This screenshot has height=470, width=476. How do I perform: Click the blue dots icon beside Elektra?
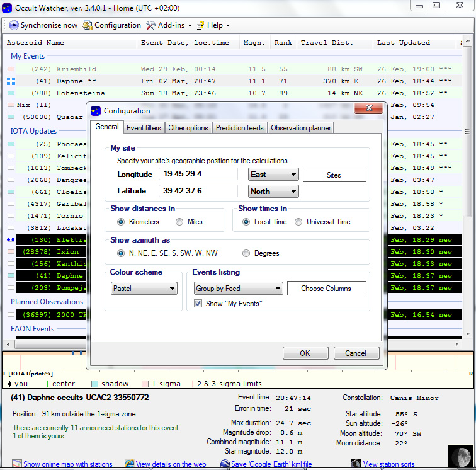coord(11,239)
